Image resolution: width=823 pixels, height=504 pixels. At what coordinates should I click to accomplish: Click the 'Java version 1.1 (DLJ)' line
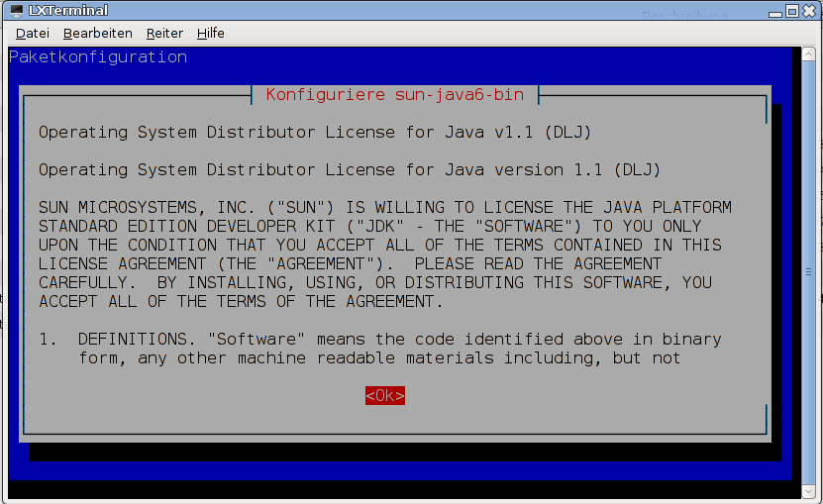click(350, 170)
